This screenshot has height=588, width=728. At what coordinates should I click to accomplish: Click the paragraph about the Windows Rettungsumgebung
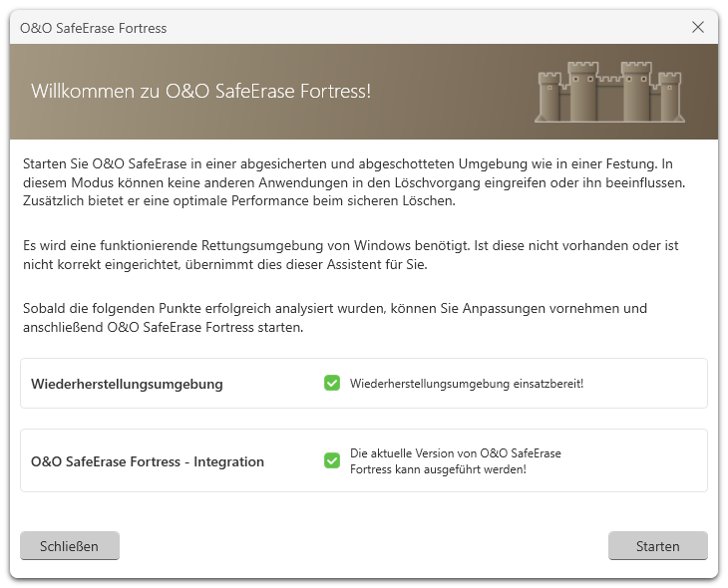[361, 254]
